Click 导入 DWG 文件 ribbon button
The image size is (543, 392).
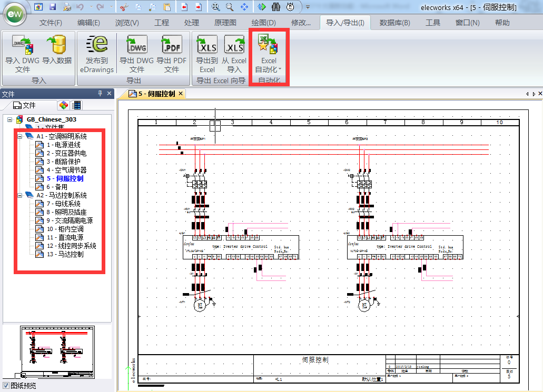(x=22, y=54)
